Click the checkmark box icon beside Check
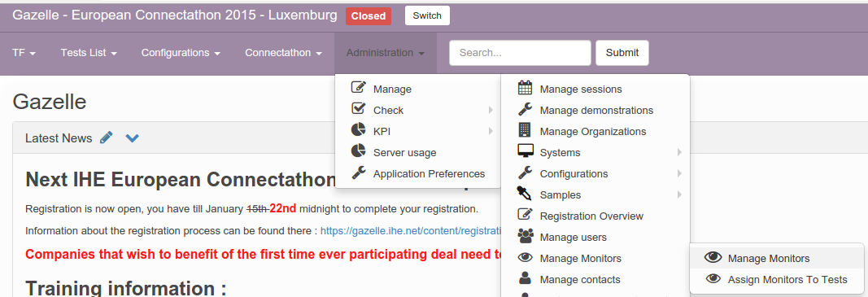Screen dimensions: 868x297 [x=358, y=108]
